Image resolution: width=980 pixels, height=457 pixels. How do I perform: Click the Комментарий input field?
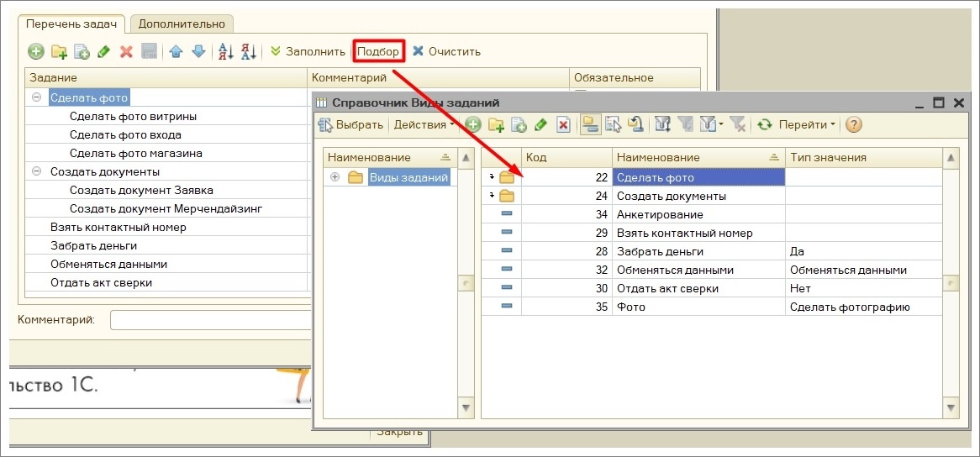point(210,320)
